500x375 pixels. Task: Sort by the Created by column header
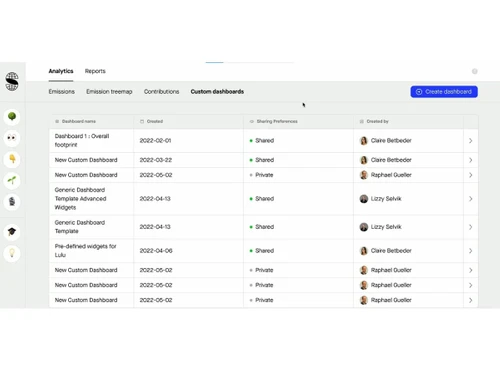(378, 121)
